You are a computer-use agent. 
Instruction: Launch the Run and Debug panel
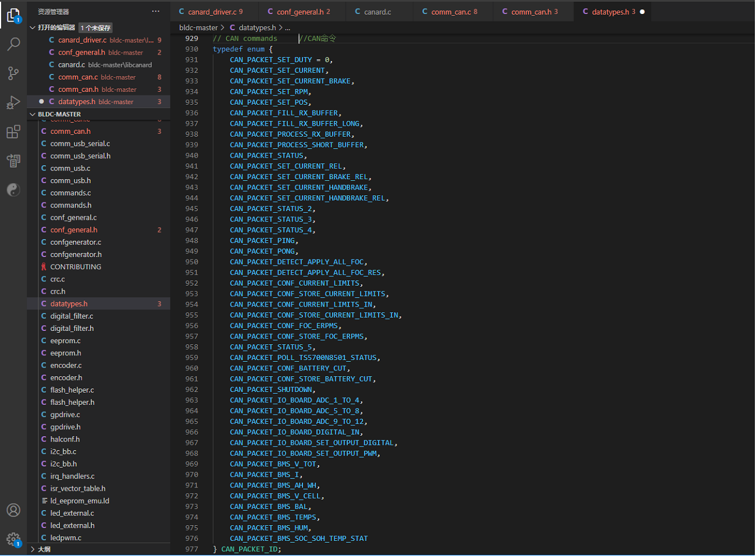point(13,102)
